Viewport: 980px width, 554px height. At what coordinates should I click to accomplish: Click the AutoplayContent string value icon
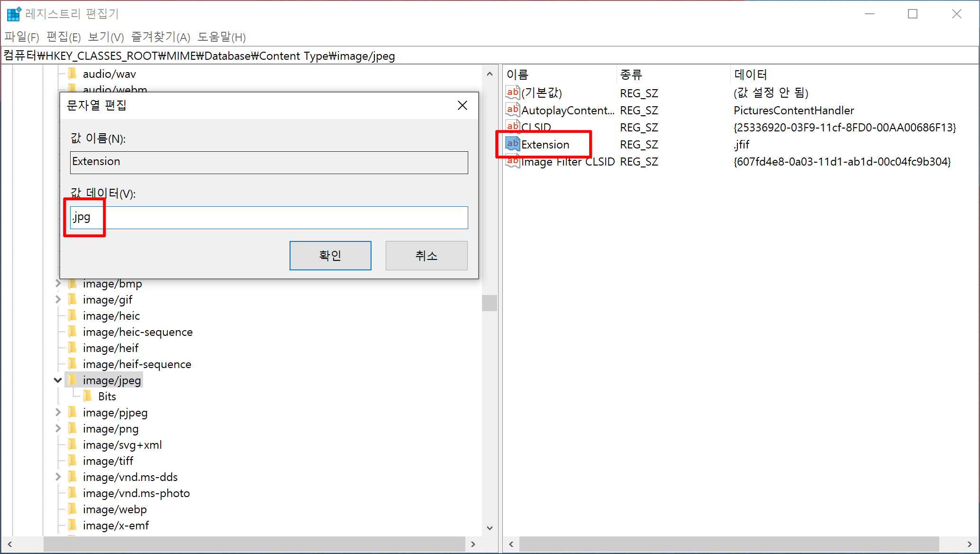[512, 110]
